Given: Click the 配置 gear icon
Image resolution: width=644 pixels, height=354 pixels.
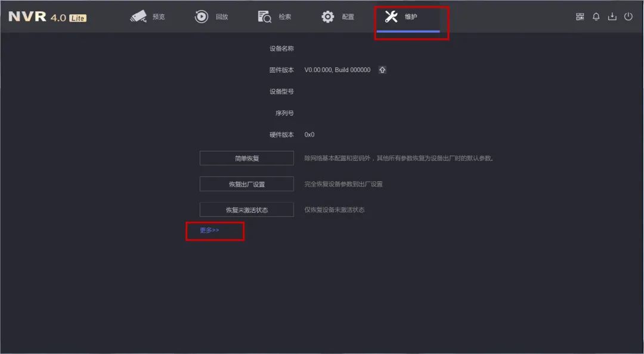Looking at the screenshot, I should tap(328, 17).
